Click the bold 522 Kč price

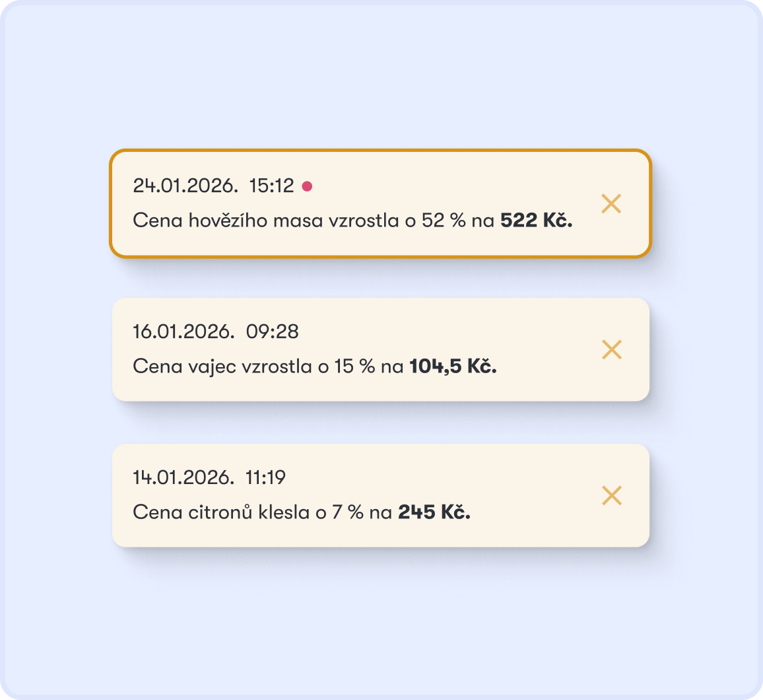coord(536,221)
